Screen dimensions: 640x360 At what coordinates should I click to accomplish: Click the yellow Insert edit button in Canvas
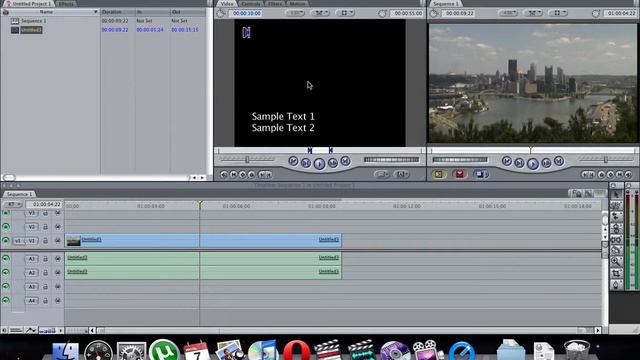click(439, 174)
